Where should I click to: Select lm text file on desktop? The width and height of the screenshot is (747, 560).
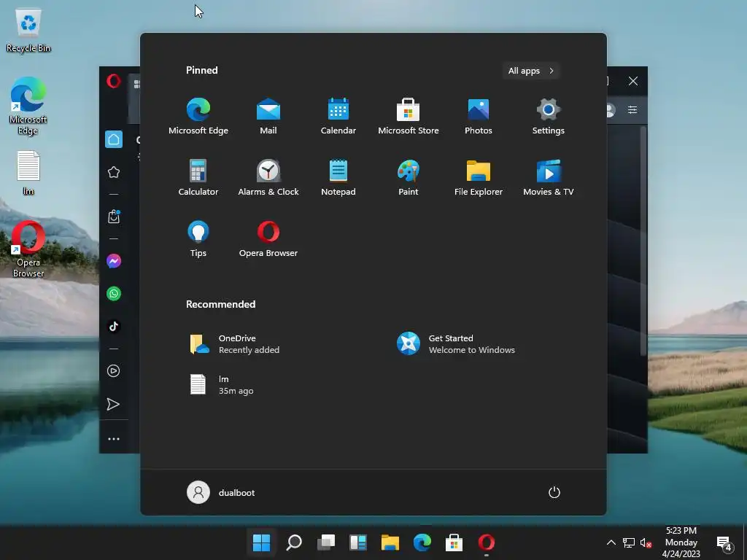click(x=28, y=173)
